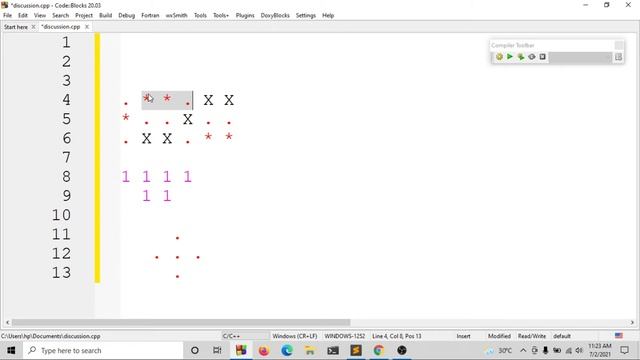Open the Tools menu
This screenshot has width=640, height=360.
200,16
